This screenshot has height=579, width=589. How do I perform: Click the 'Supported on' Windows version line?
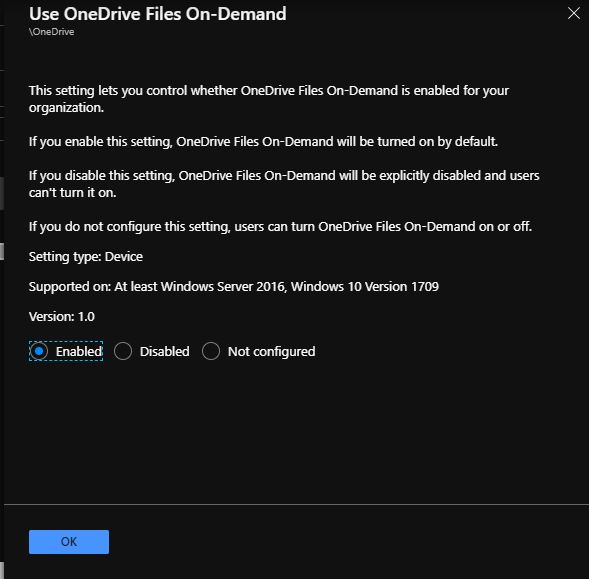pos(234,287)
